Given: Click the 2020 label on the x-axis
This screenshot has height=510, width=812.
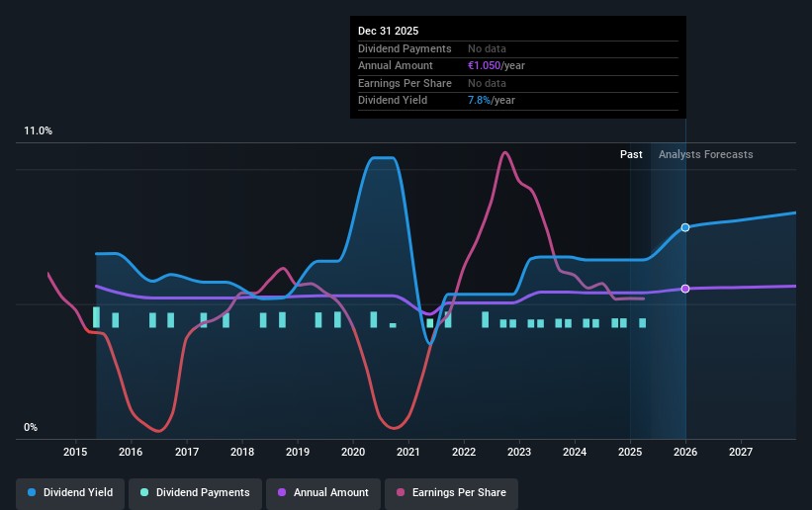Looking at the screenshot, I should point(353,453).
